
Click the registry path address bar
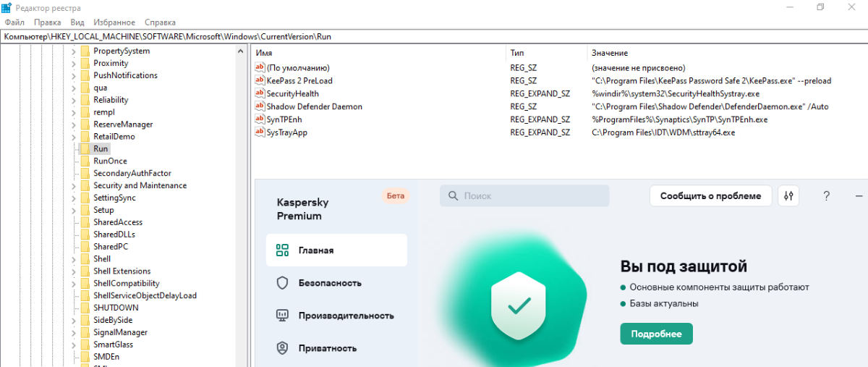point(434,36)
